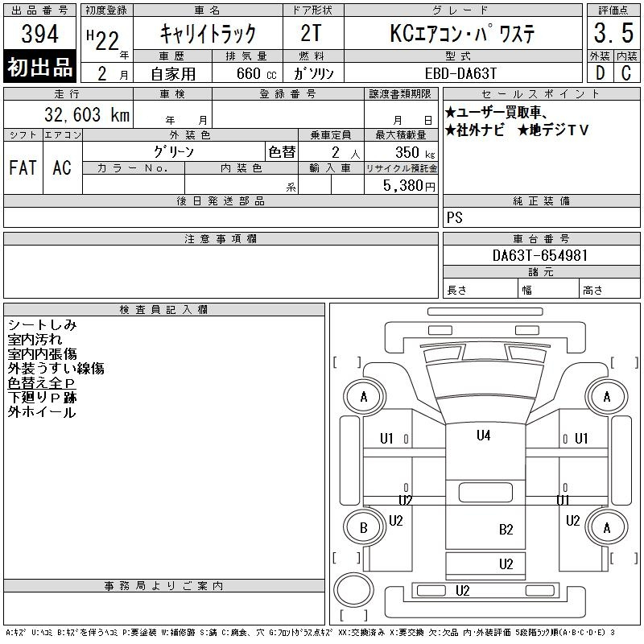The image size is (644, 644).
Task: Click the B2 mark on the cargo bed
Action: point(506,529)
